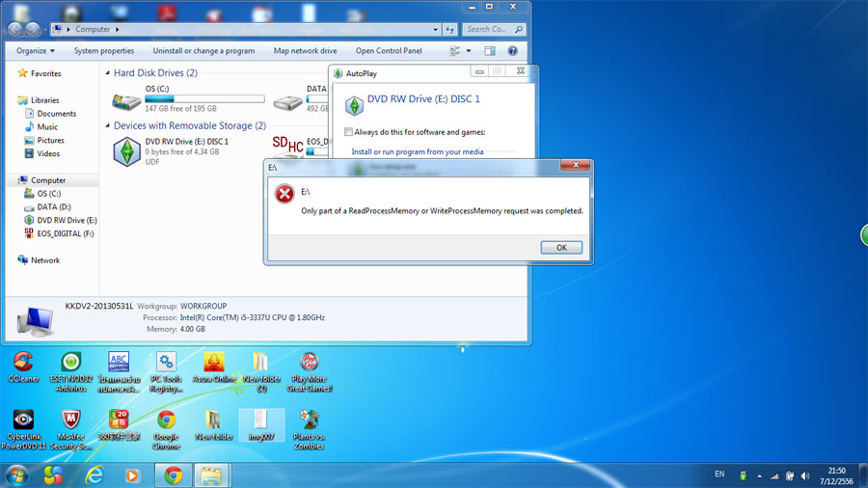Show hidden system tray icons
868x488 pixels.
coord(759,475)
